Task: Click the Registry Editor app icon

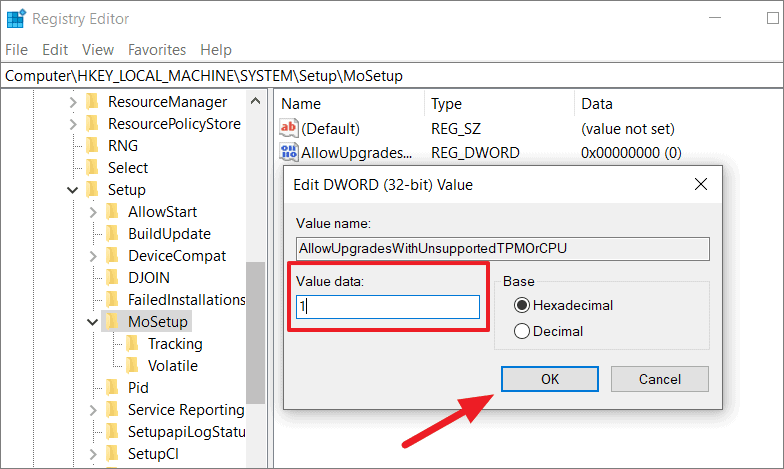Action: pyautogui.click(x=16, y=18)
